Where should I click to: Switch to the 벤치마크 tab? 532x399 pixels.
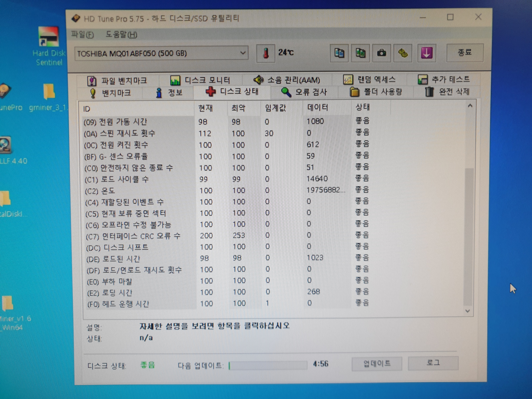(110, 93)
